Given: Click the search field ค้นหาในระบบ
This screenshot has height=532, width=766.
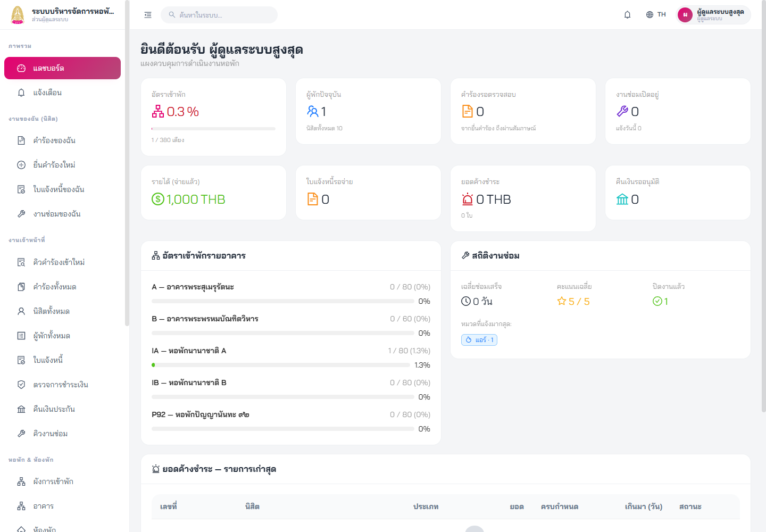Looking at the screenshot, I should point(219,15).
